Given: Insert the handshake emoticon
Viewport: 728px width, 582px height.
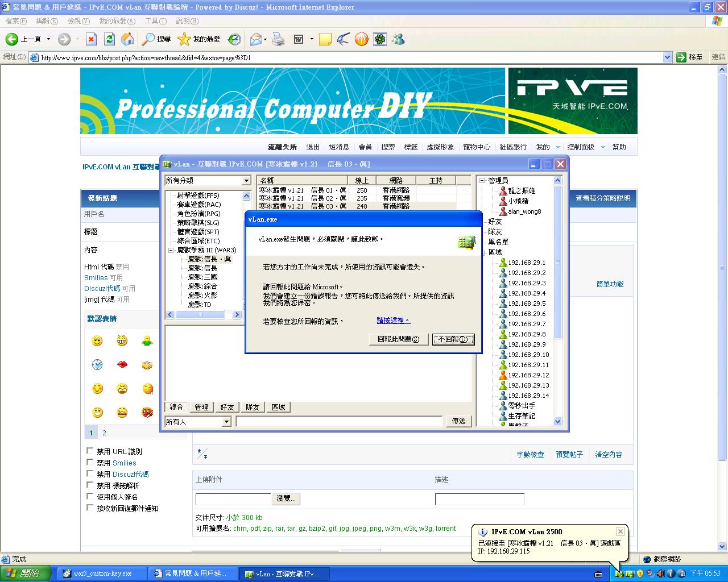Looking at the screenshot, I should (x=147, y=365).
